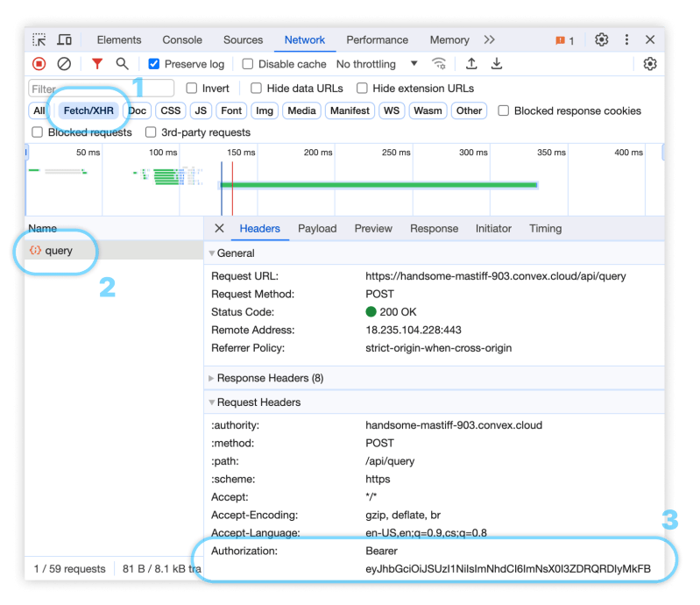
Task: Filter by Img requests
Action: [x=265, y=110]
